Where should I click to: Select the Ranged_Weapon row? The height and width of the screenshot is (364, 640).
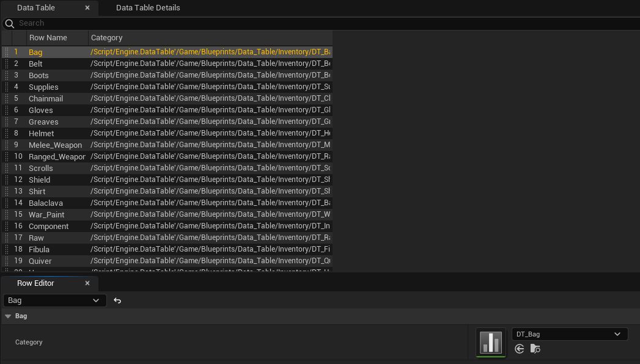[167, 156]
